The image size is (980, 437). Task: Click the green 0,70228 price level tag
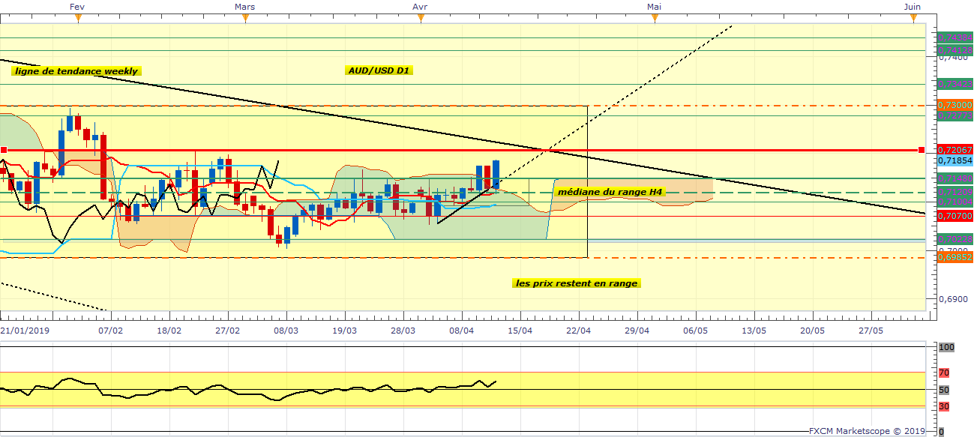click(957, 239)
